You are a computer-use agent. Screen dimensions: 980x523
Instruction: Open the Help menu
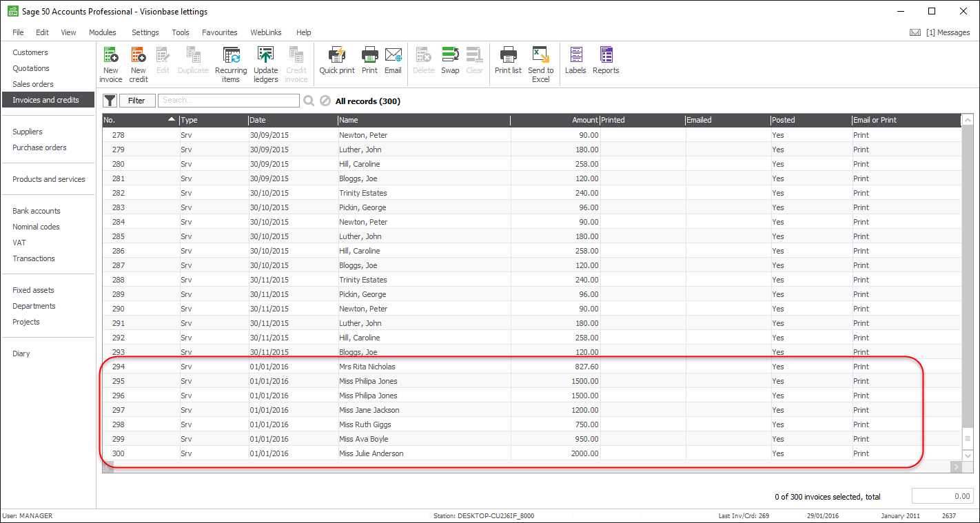[304, 32]
